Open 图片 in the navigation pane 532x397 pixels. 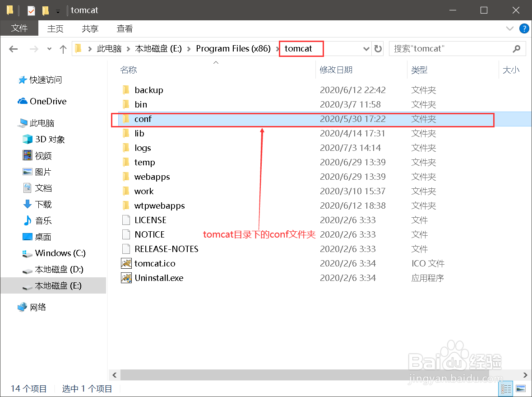[37, 172]
